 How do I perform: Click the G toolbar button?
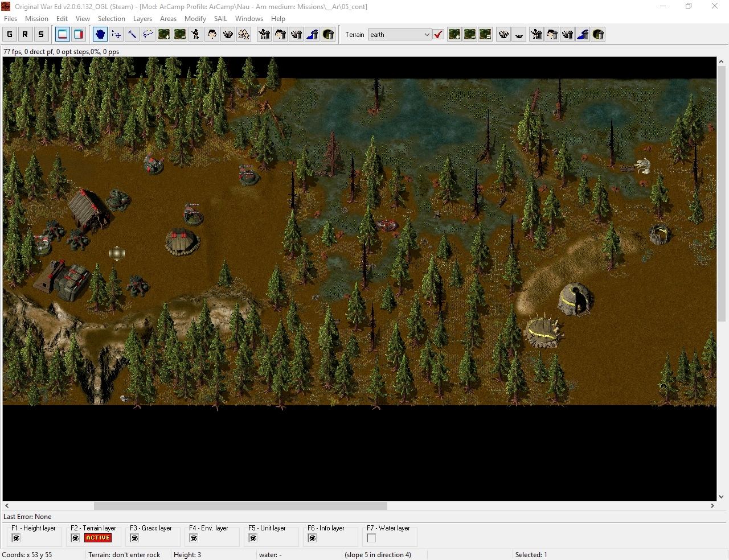(10, 35)
